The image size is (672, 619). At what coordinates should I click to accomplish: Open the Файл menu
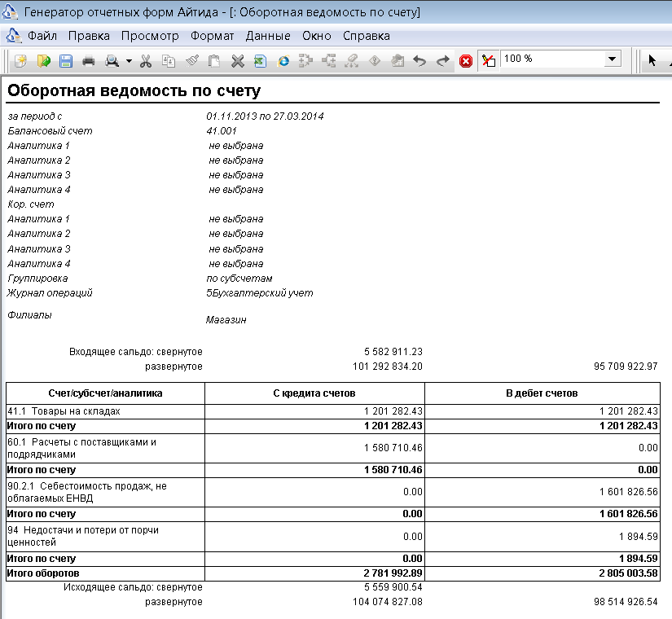pos(42,36)
